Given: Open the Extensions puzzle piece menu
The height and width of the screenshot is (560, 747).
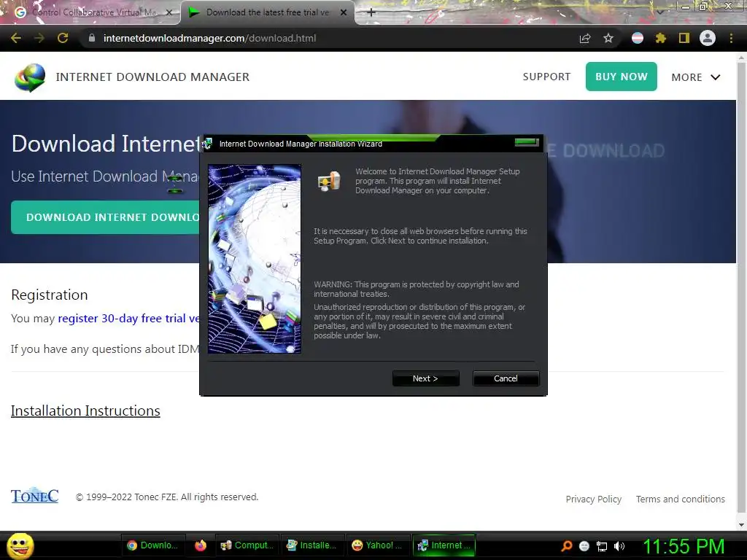Looking at the screenshot, I should pos(661,38).
